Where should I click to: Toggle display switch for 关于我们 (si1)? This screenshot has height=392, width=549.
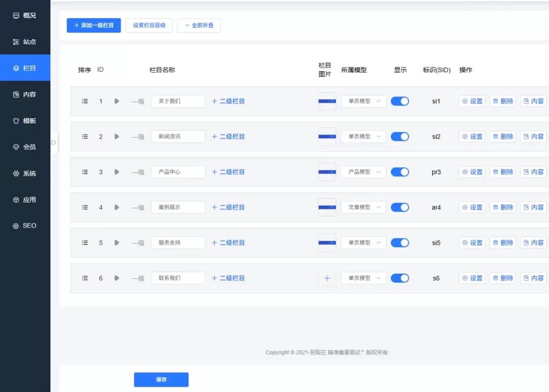399,101
